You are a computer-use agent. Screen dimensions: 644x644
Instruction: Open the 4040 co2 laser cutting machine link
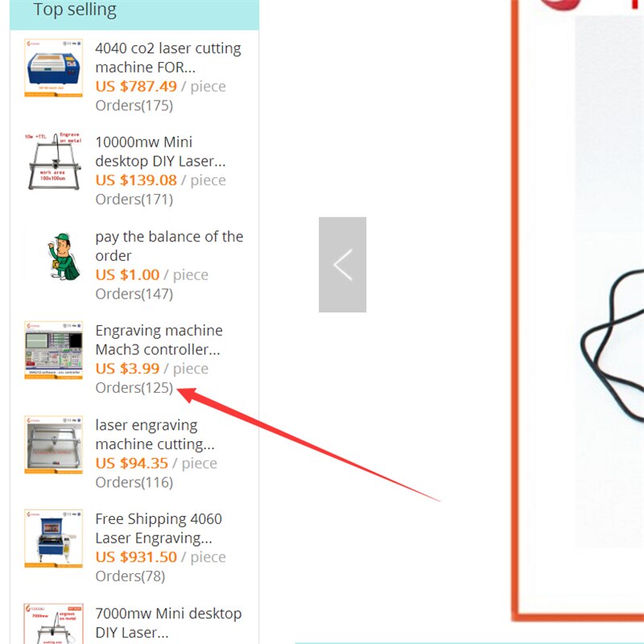[168, 57]
